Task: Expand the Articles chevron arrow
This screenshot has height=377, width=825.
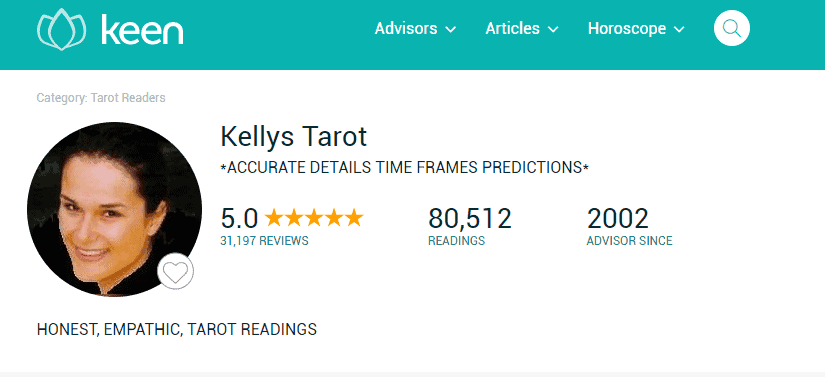Action: click(553, 29)
